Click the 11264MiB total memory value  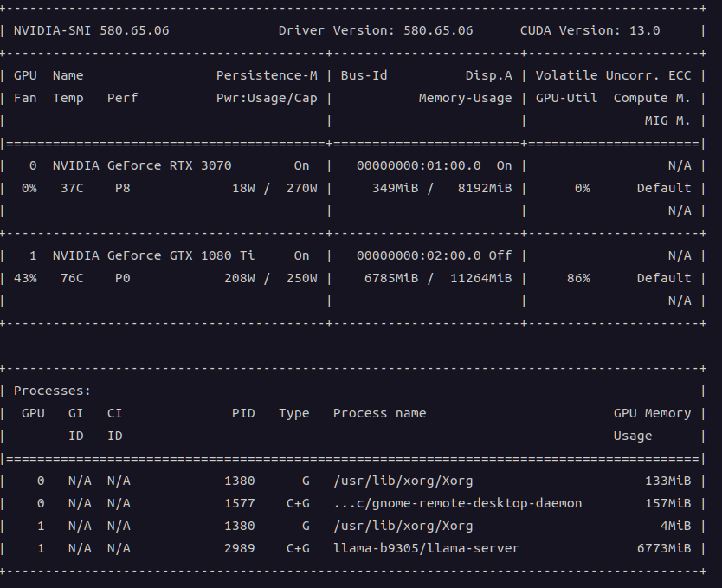coord(481,278)
